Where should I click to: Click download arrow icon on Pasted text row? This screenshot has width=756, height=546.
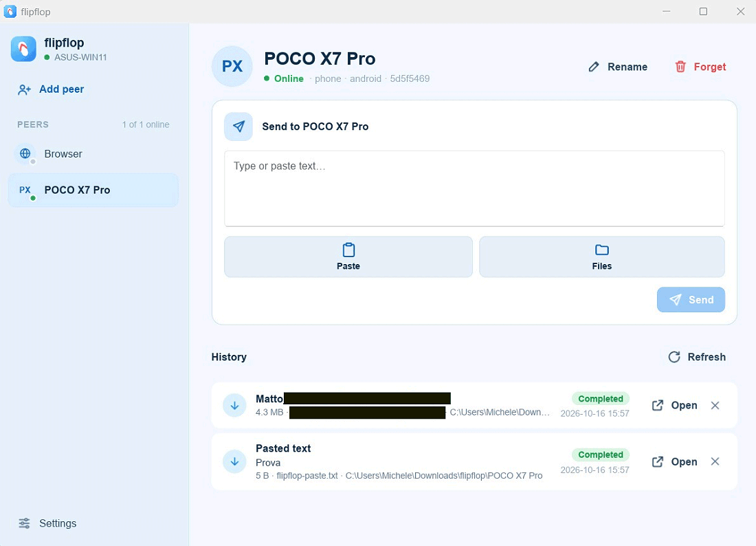[x=235, y=461]
